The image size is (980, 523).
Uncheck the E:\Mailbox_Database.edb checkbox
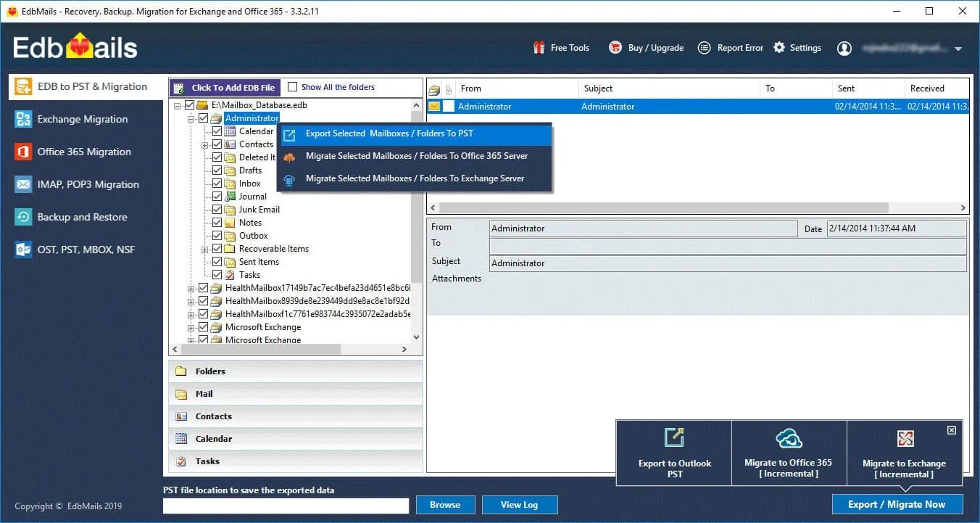[x=189, y=105]
